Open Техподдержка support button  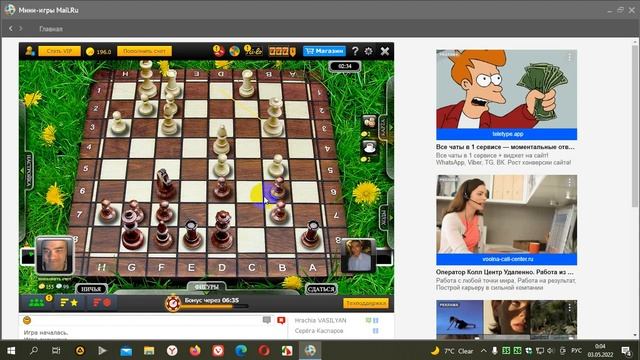(365, 303)
